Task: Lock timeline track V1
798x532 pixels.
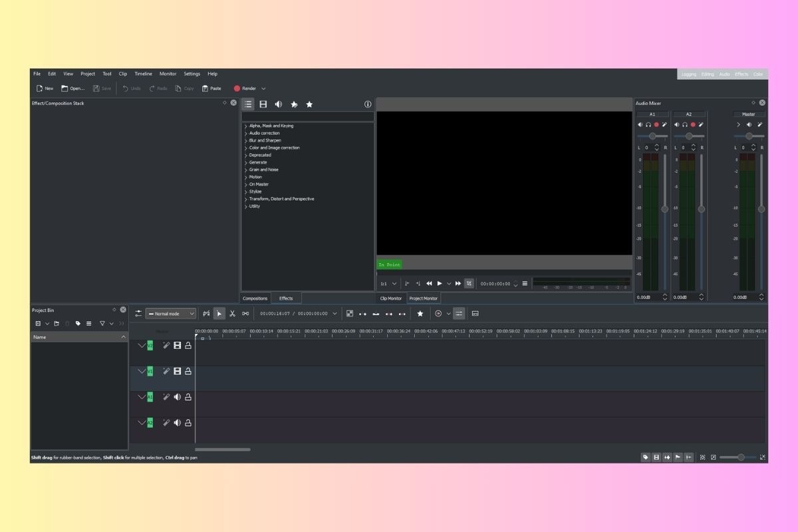Action: 188,371
